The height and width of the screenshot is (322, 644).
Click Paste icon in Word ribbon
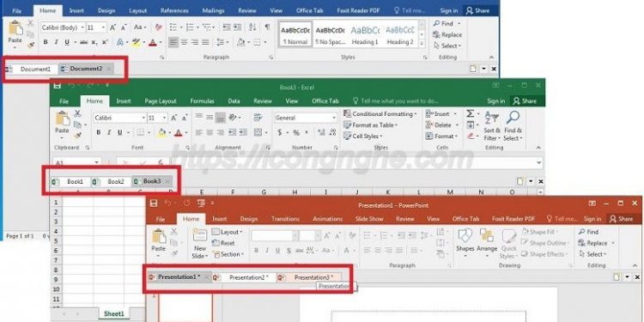[x=15, y=28]
